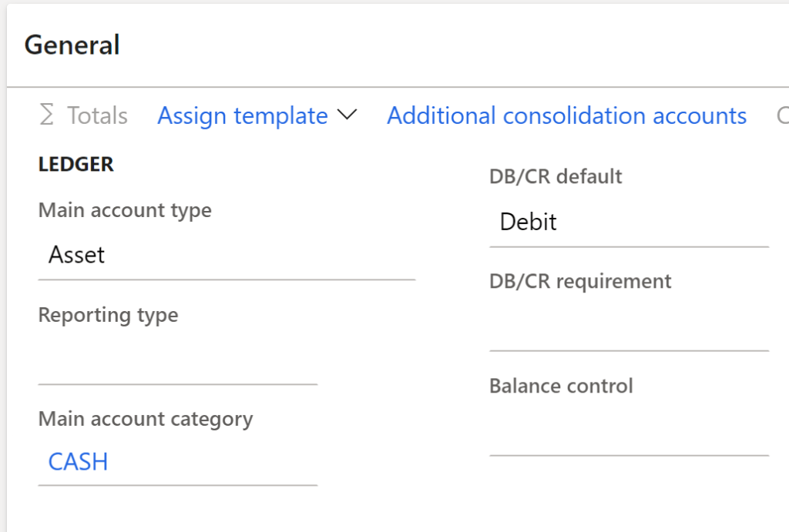Collapse the General section header
Screen dimensions: 789x532
(72, 45)
